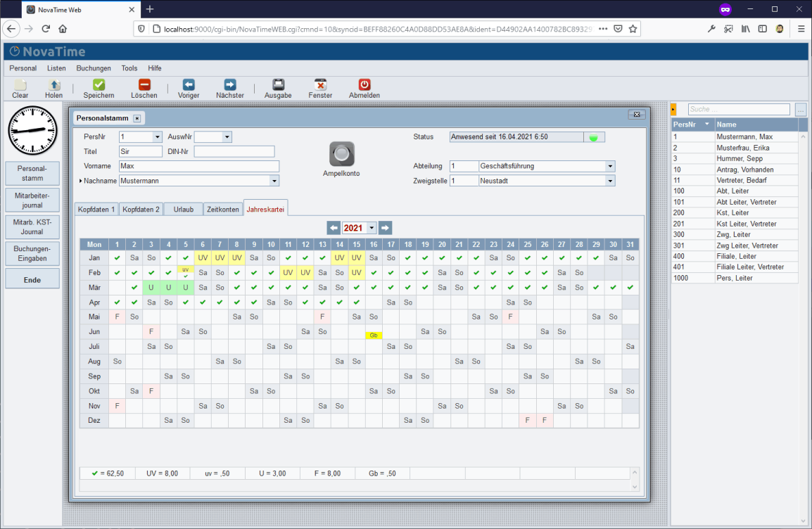Toggle the green presence status indicator

click(x=593, y=137)
